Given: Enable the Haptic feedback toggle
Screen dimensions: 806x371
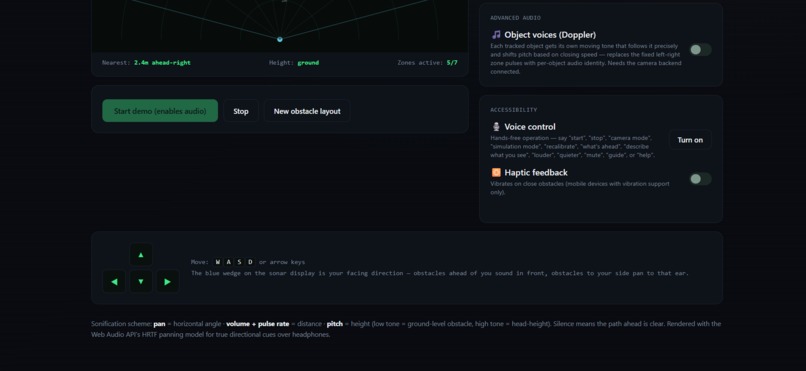Looking at the screenshot, I should coord(700,179).
